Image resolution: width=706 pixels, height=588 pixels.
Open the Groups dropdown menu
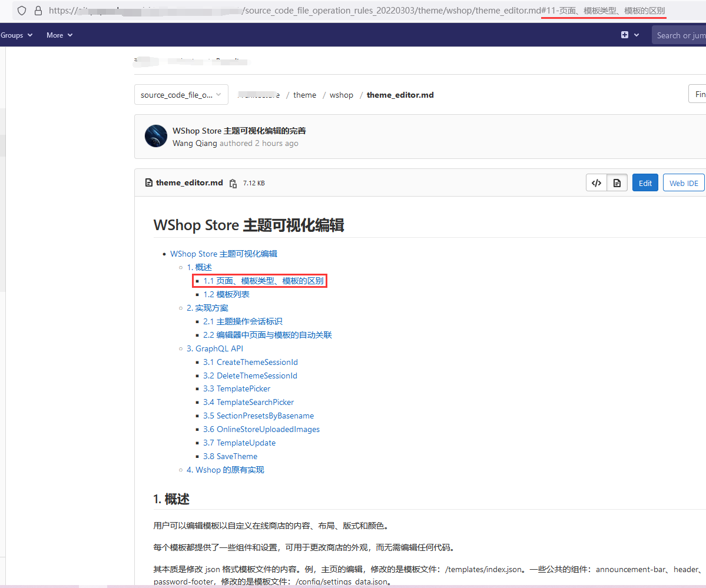pyautogui.click(x=16, y=35)
